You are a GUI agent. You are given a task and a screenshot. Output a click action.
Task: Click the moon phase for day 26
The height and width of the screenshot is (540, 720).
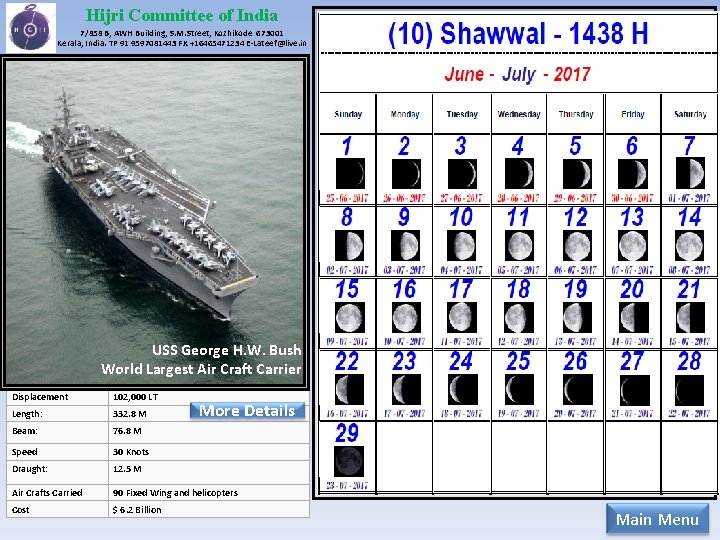[578, 390]
